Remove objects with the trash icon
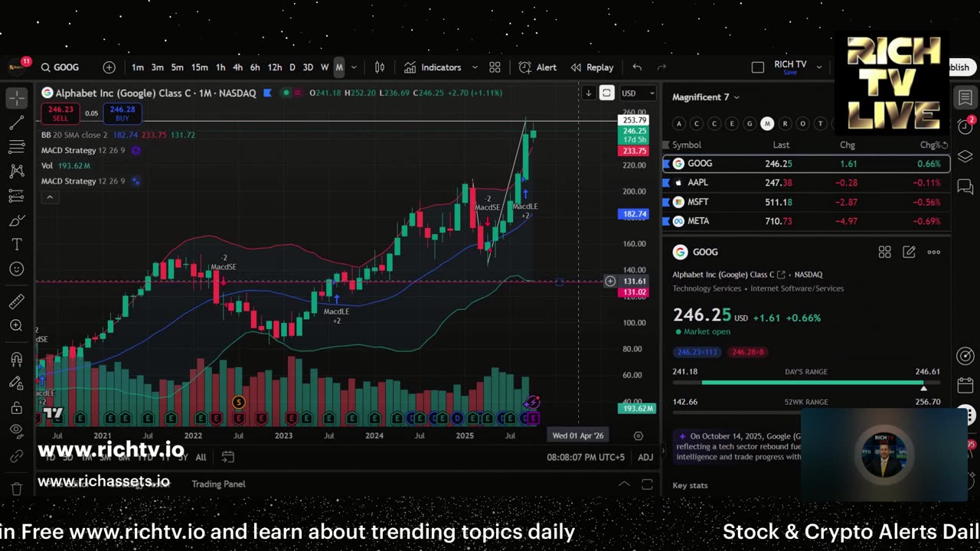 coord(16,488)
